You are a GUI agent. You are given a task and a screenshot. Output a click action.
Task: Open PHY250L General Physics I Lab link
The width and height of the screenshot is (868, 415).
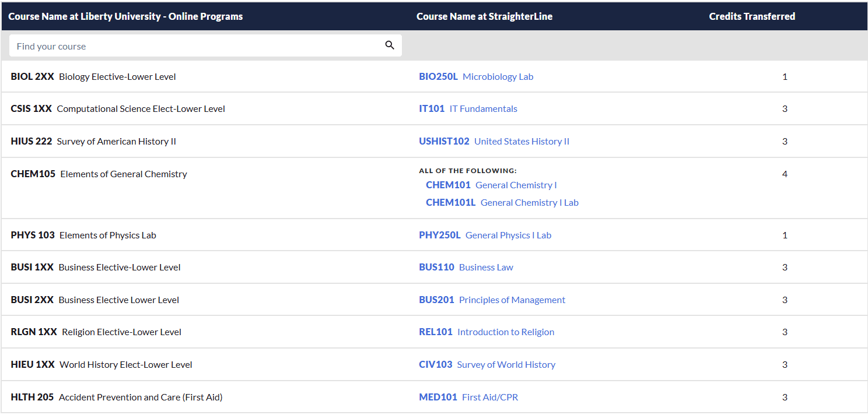click(x=485, y=235)
